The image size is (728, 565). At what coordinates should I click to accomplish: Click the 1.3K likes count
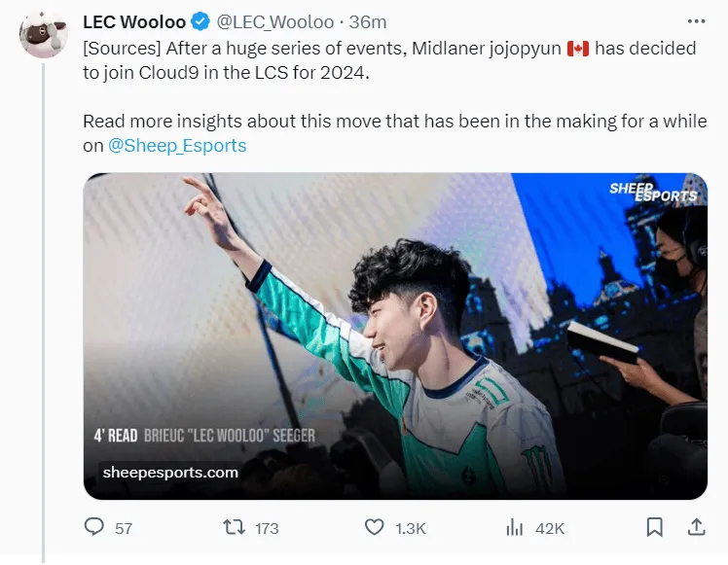[411, 528]
